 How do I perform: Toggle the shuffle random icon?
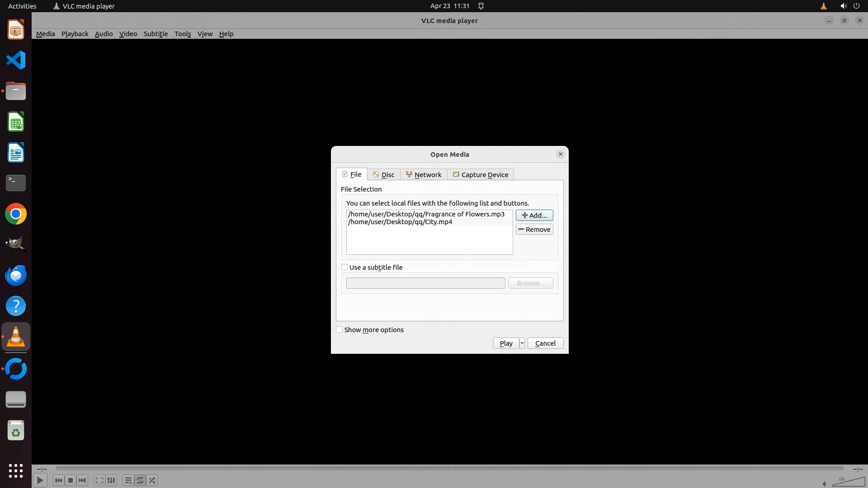click(x=152, y=480)
